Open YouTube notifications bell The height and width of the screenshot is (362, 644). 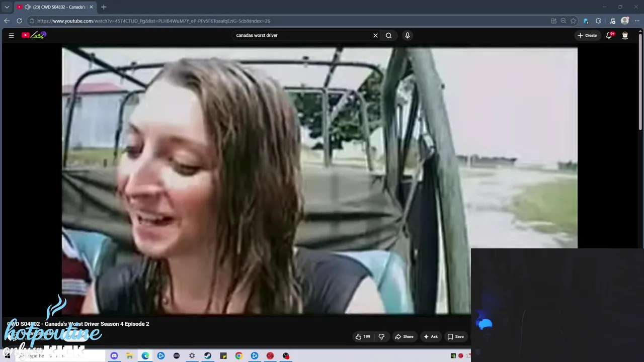tap(609, 35)
